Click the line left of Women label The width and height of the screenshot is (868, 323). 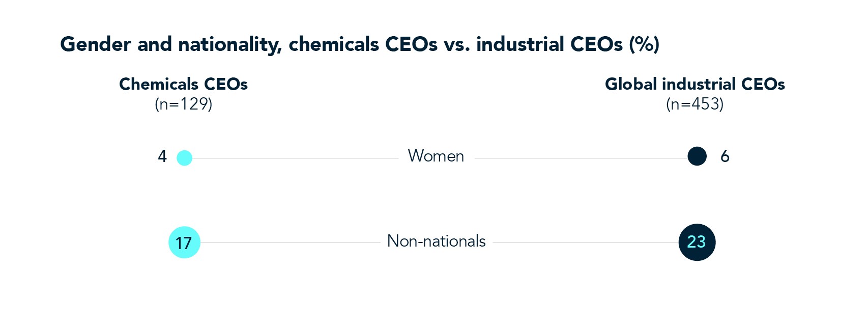pos(295,158)
